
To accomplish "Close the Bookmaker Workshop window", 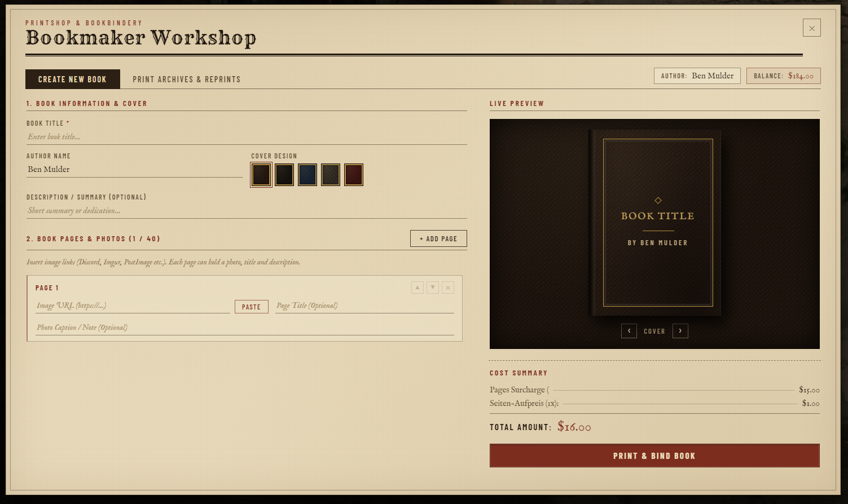I will tap(812, 28).
